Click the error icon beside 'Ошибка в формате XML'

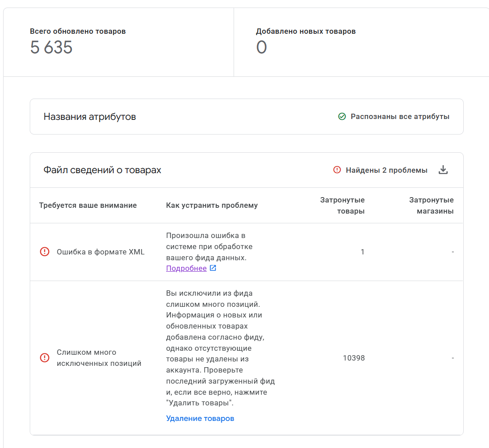click(x=45, y=252)
